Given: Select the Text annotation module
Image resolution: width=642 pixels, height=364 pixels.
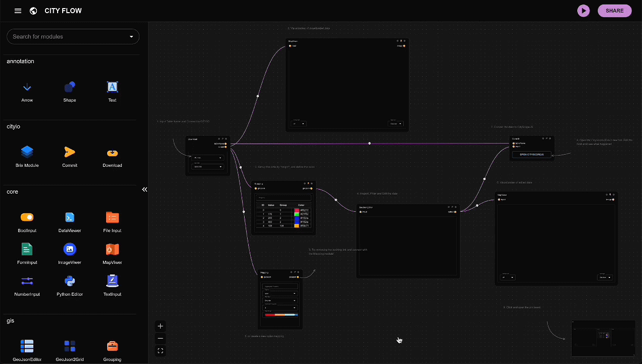Looking at the screenshot, I should click(112, 91).
